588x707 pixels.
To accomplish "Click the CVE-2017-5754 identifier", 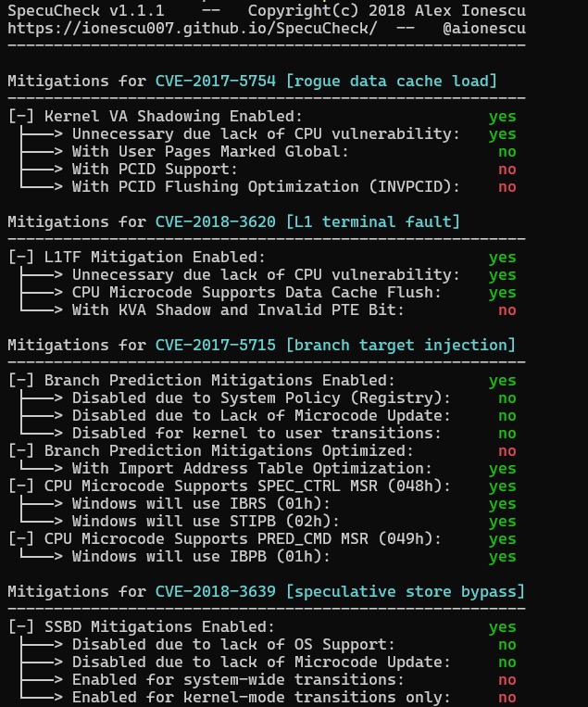I will tap(215, 82).
